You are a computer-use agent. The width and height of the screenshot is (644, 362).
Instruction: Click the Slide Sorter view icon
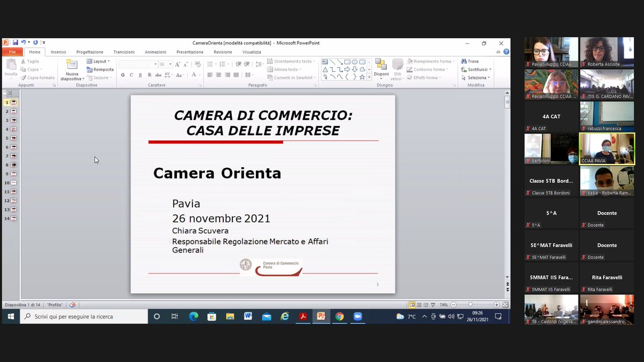click(x=419, y=305)
